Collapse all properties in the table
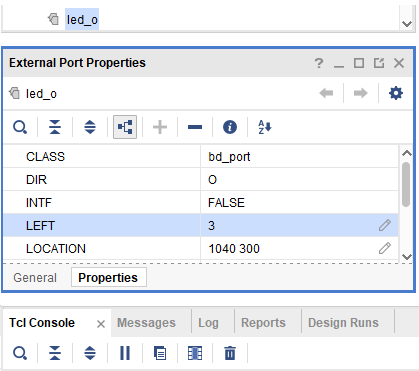 [x=55, y=127]
